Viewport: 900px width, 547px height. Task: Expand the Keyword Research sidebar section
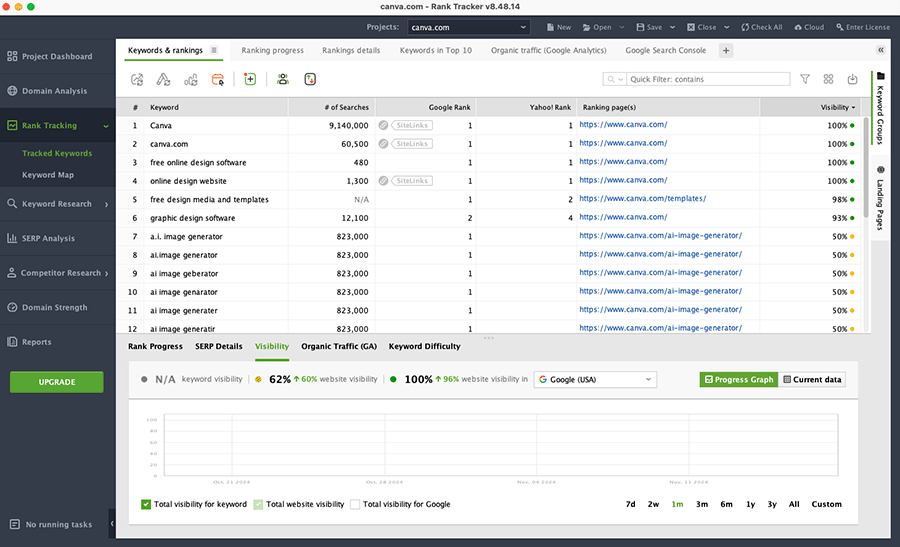pyautogui.click(x=106, y=204)
